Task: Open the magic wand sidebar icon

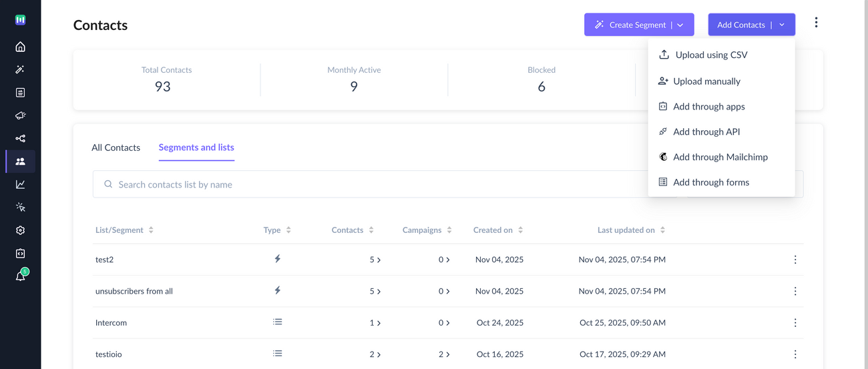Action: [20, 69]
